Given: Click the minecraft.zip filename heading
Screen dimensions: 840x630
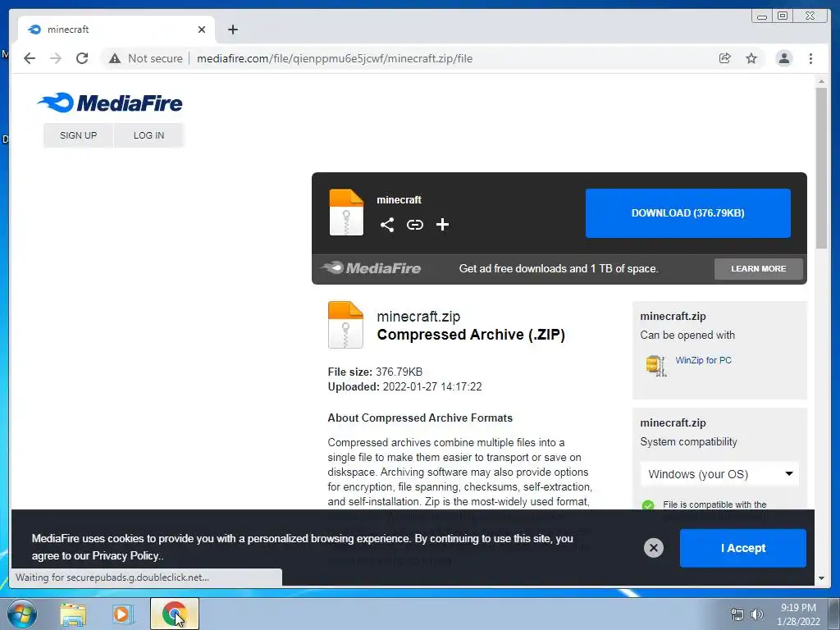Looking at the screenshot, I should tap(418, 317).
